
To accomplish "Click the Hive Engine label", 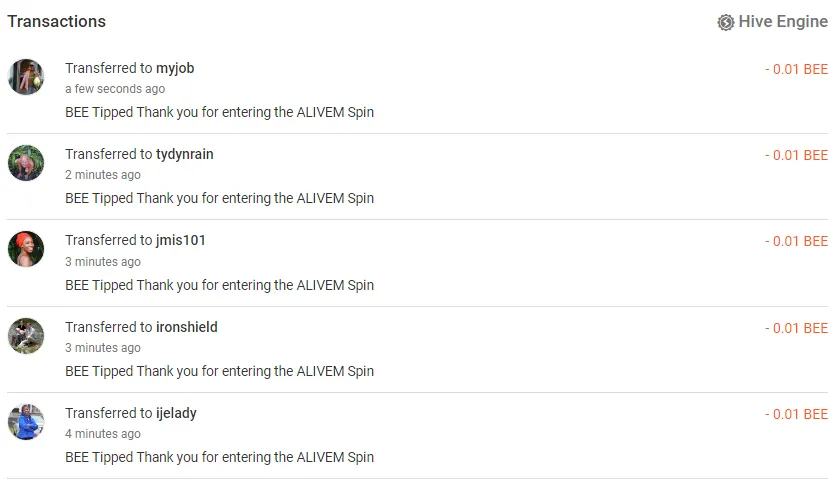I will 783,21.
